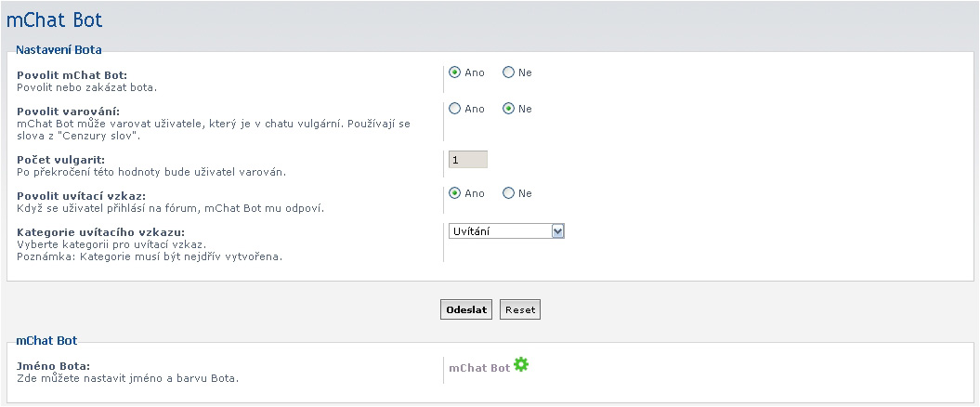
Task: Click the mChat Bot page heading
Action: [x=54, y=20]
